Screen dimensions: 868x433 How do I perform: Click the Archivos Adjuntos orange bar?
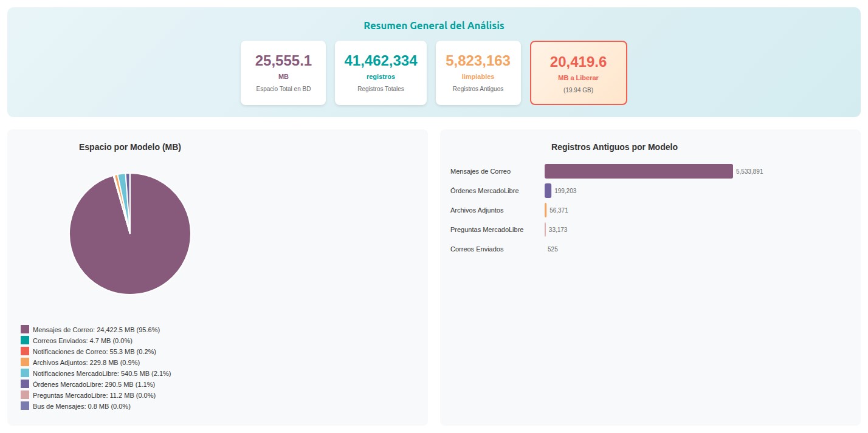(x=546, y=210)
